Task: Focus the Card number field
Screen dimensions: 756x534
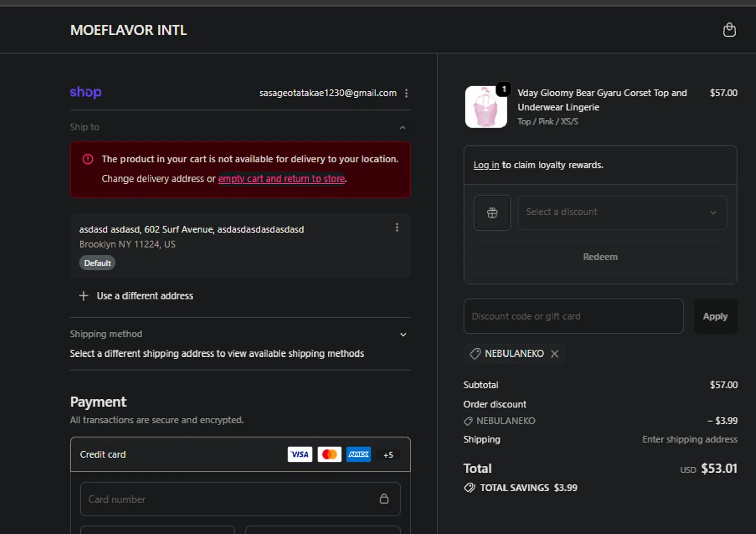Action: point(240,499)
